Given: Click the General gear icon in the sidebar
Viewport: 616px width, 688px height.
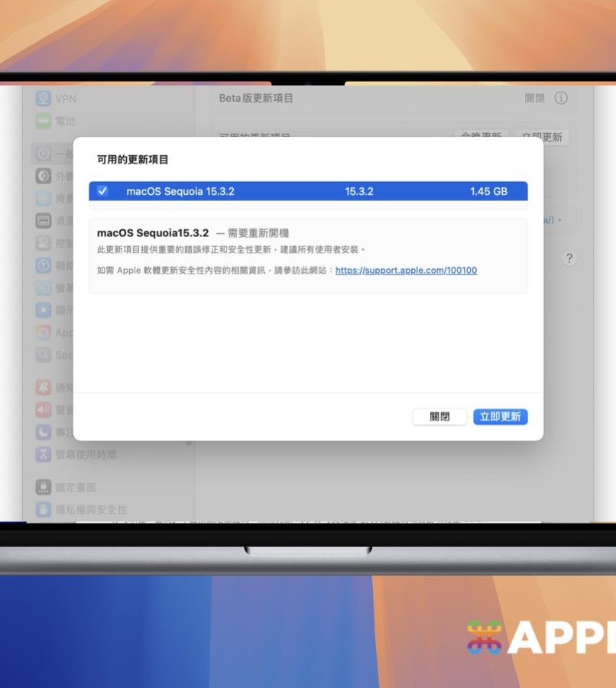Looking at the screenshot, I should [x=44, y=154].
